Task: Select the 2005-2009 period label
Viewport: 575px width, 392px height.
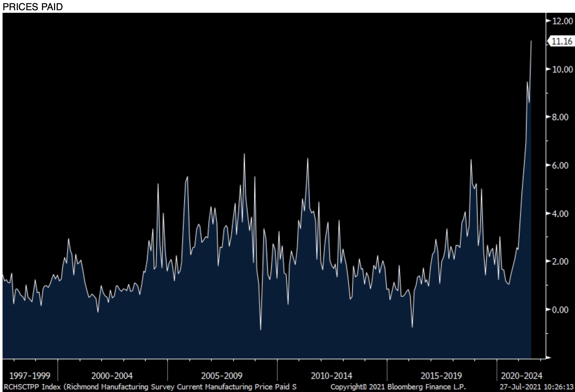Action: [x=222, y=376]
